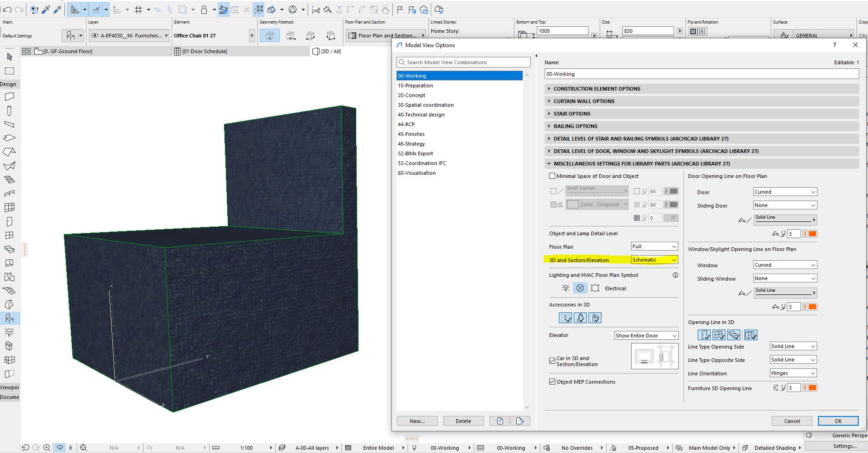
Task: Confirm with the OK button
Action: point(838,421)
